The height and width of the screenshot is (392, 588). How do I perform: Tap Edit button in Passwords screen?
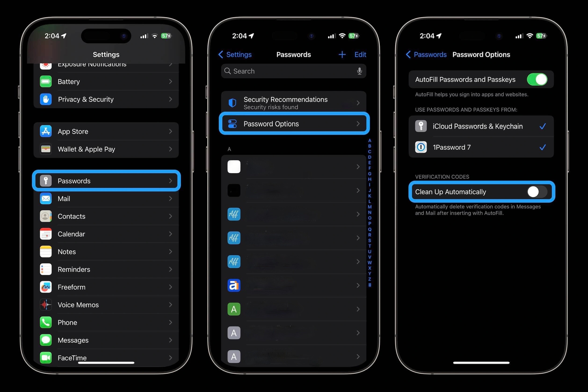360,54
